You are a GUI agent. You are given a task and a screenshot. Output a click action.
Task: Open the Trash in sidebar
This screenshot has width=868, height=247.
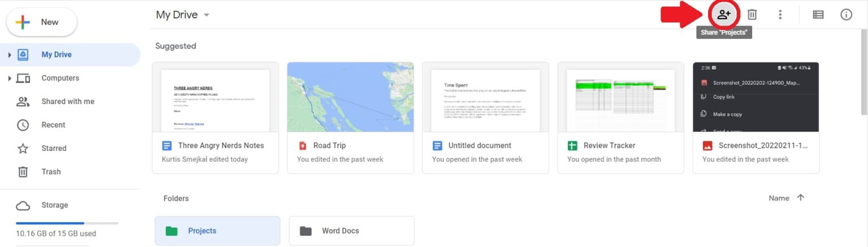pyautogui.click(x=51, y=172)
